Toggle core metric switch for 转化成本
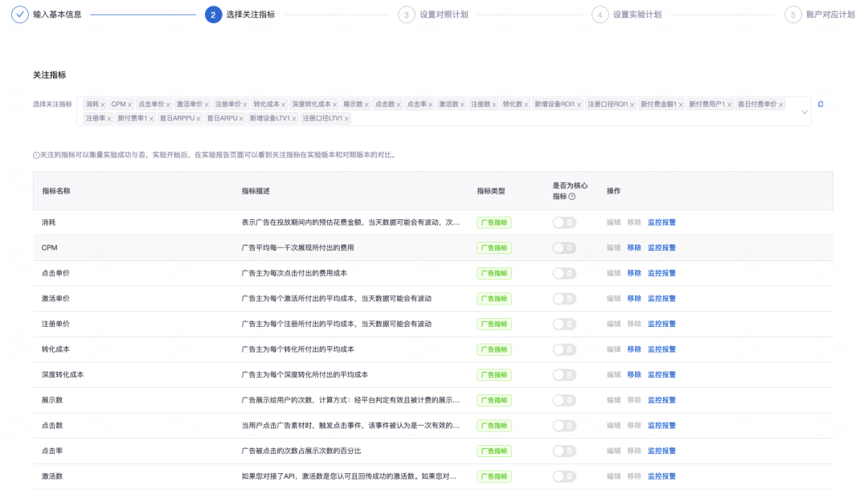Screen dimensions: 868x490 [564, 349]
